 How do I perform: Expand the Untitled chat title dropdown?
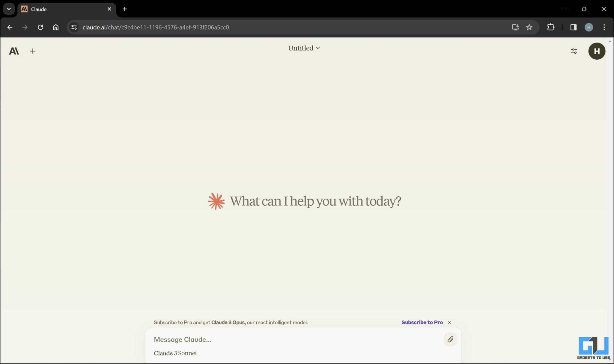[x=304, y=48]
